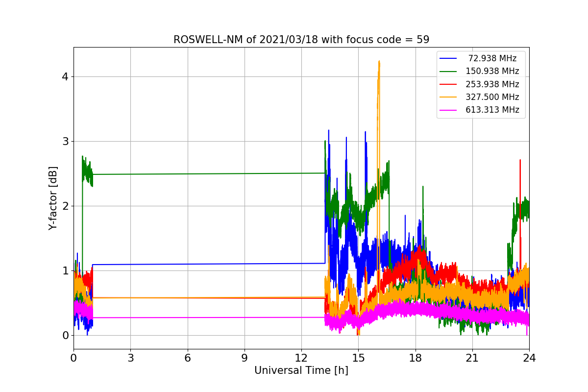Click the orange peak near 16 hours
Screen dimensions: 588x392
coord(379,62)
